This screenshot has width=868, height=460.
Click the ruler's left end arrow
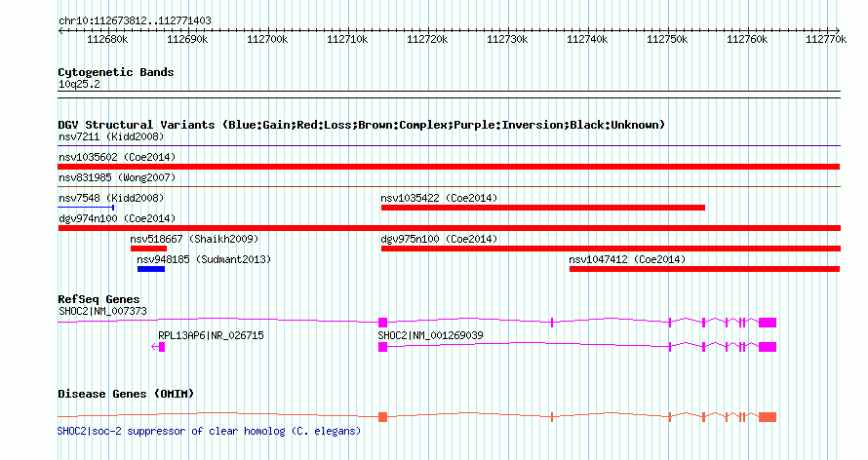tap(60, 31)
